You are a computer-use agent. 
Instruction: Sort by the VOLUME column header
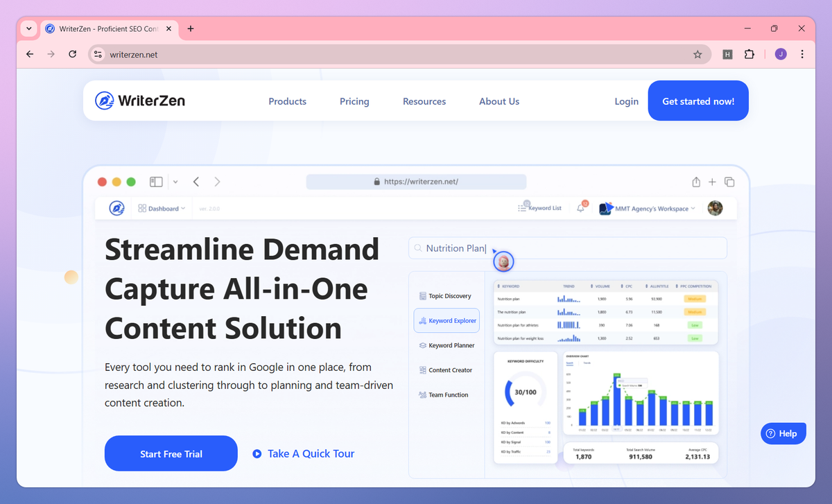[599, 286]
